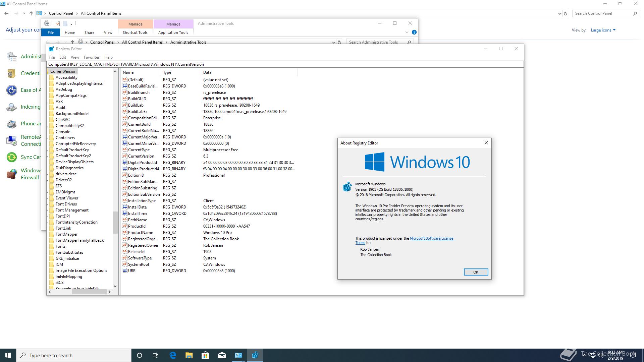Click the Name column header

pos(141,72)
